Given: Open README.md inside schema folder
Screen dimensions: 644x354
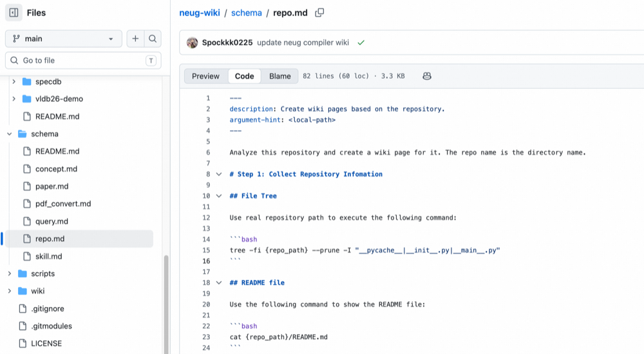Looking at the screenshot, I should (57, 152).
